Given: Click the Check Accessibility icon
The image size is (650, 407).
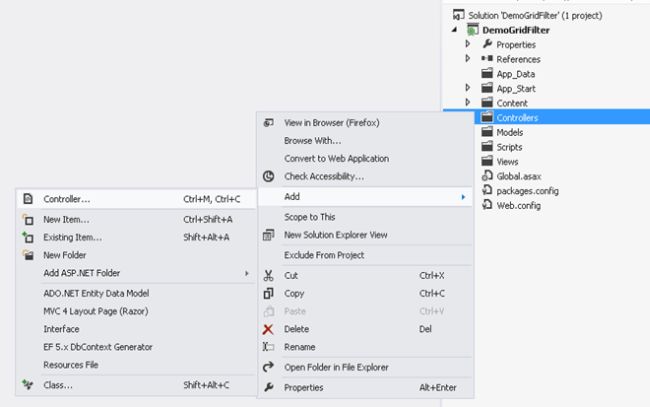Looking at the screenshot, I should coord(268,177).
